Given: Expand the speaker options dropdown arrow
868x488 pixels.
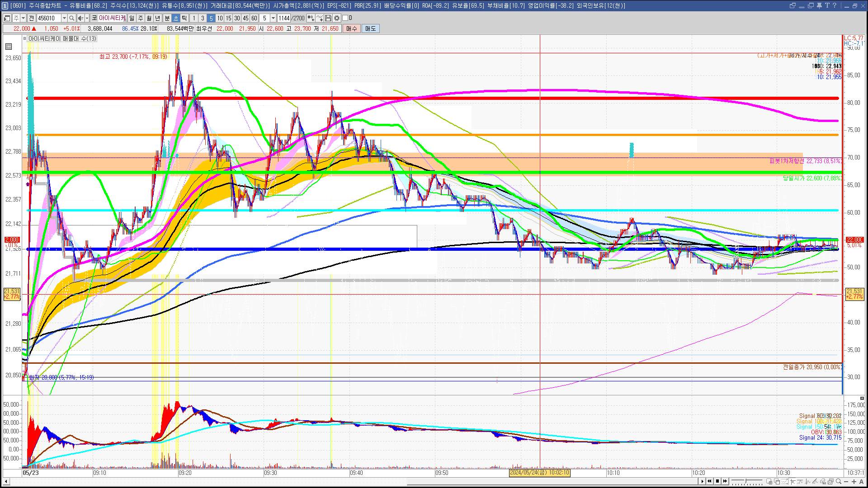Looking at the screenshot, I should (87, 18).
